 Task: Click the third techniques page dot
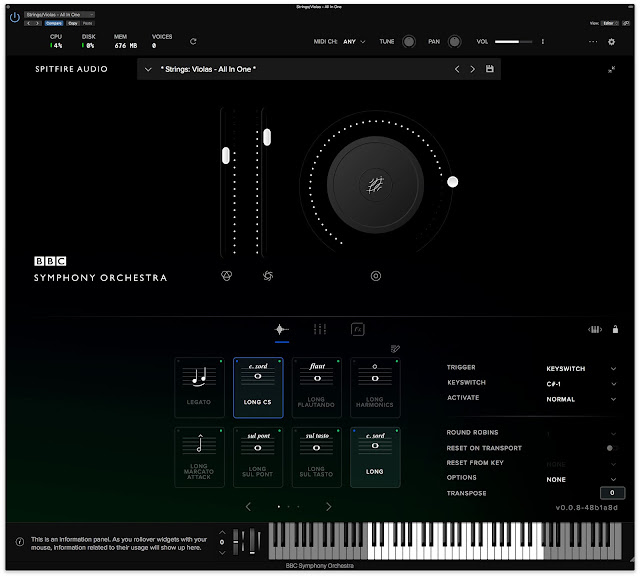pos(298,506)
